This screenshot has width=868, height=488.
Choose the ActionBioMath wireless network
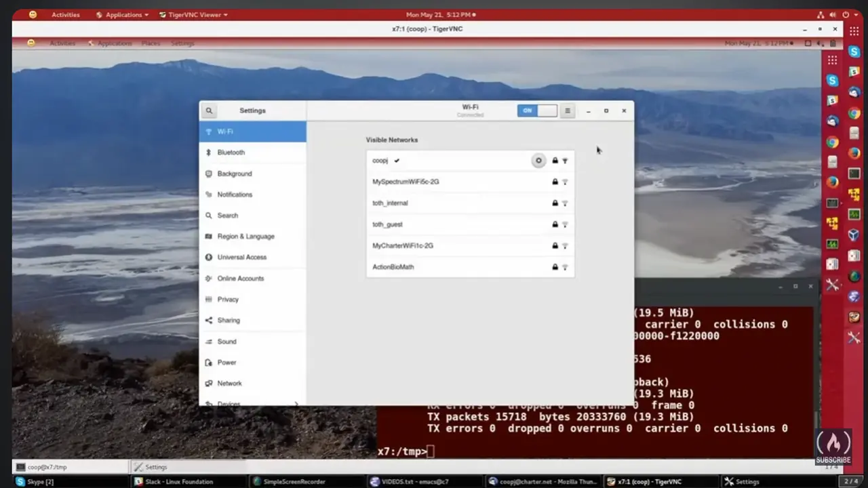(x=393, y=267)
